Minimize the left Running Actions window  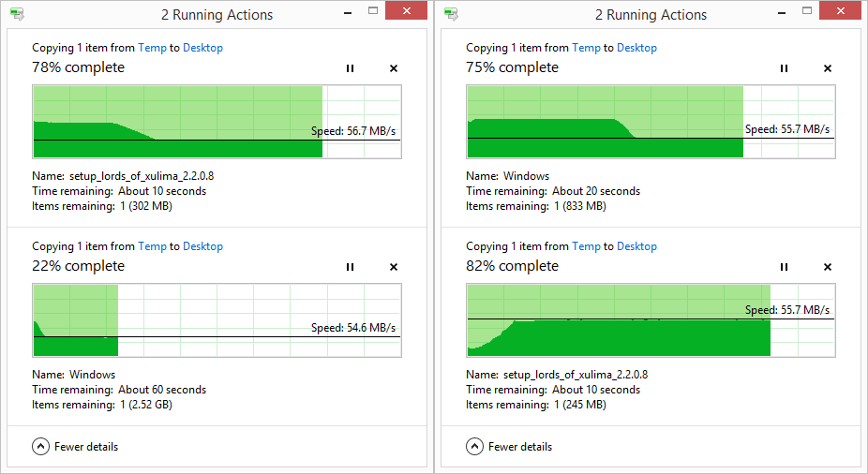click(348, 11)
